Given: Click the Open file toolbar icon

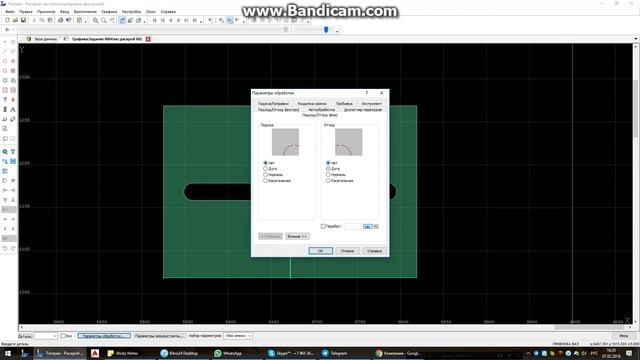Looking at the screenshot, I should coord(15,20).
